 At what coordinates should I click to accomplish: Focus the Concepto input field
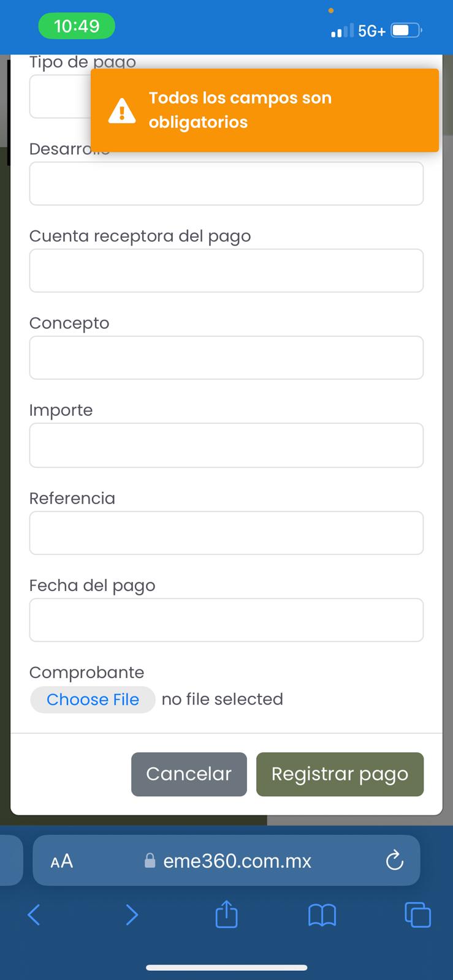[226, 358]
